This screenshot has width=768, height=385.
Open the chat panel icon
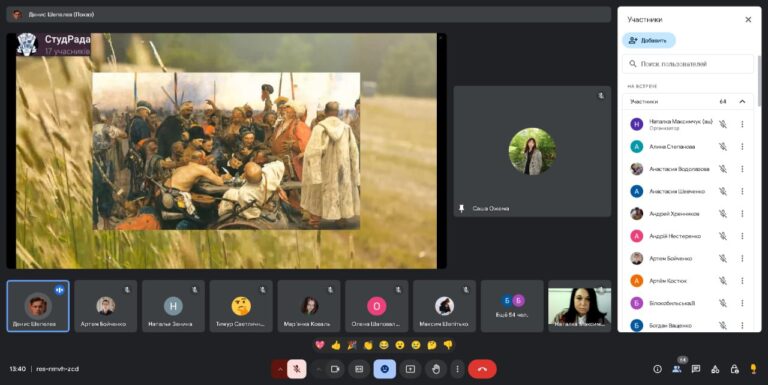coord(696,369)
